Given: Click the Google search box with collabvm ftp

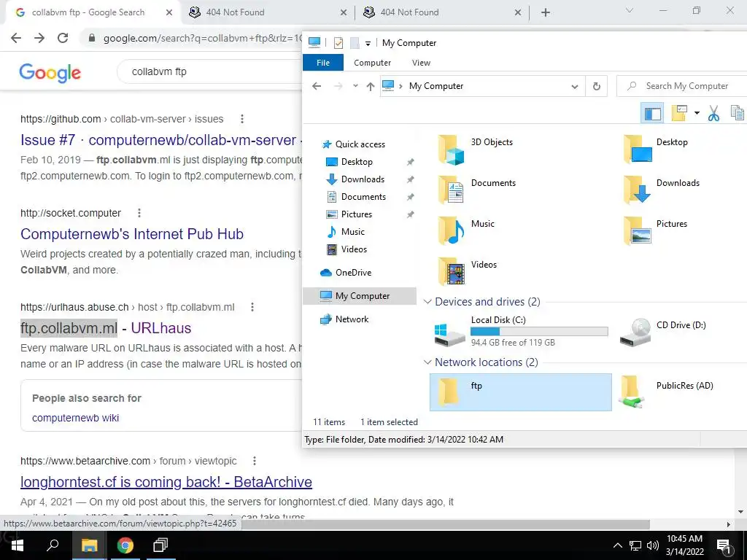Looking at the screenshot, I should pyautogui.click(x=209, y=72).
